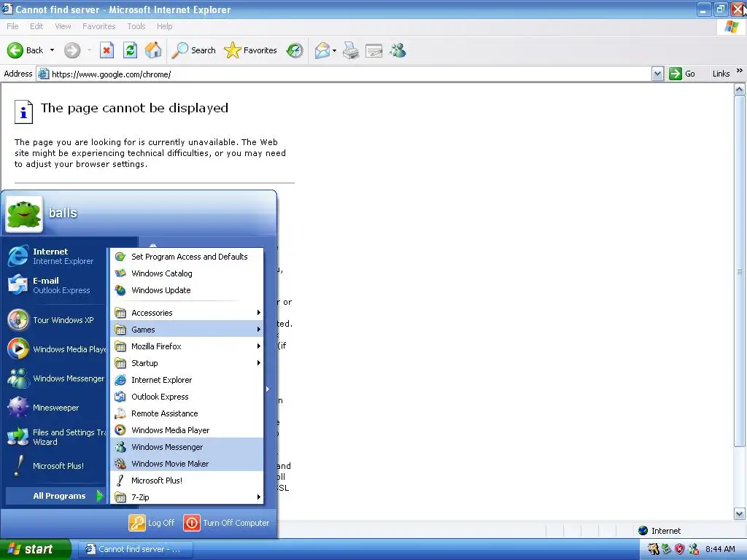Click the Windows start button
The width and height of the screenshot is (747, 560).
35,549
